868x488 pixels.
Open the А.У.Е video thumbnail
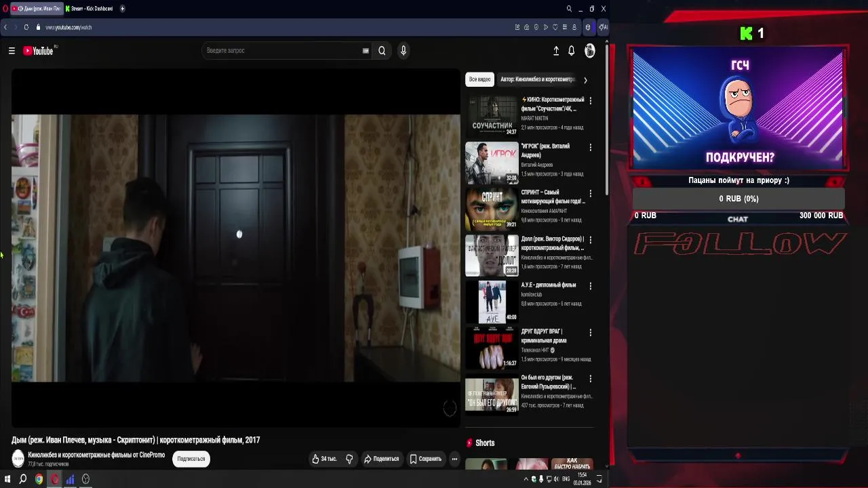click(492, 302)
